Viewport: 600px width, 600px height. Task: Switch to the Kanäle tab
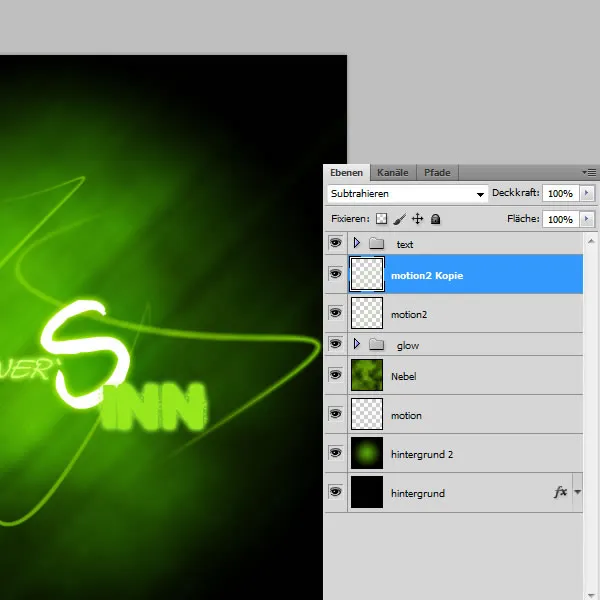tap(392, 173)
